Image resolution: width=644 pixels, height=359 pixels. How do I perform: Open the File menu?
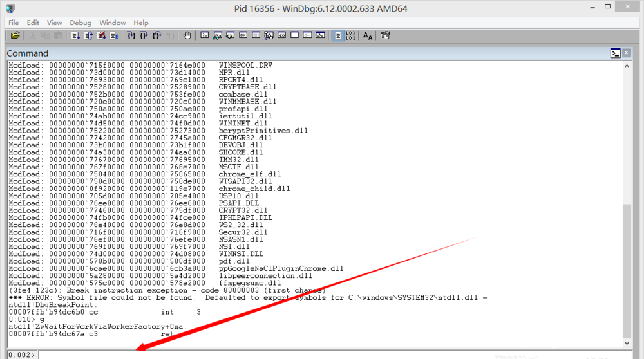click(x=14, y=23)
